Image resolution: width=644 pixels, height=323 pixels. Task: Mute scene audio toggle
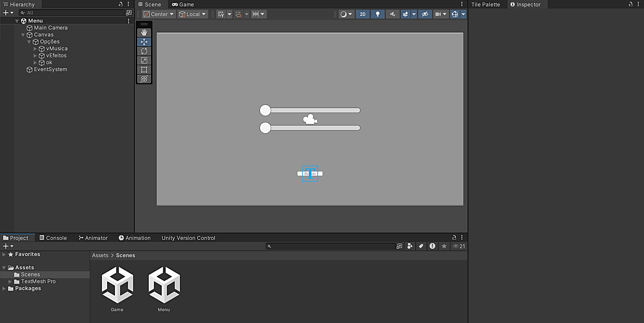pyautogui.click(x=392, y=14)
